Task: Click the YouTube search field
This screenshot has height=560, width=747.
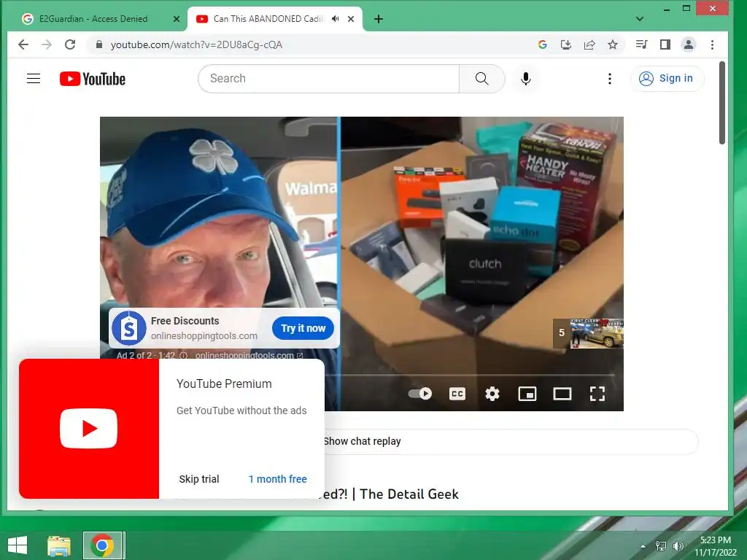Action: 329,79
